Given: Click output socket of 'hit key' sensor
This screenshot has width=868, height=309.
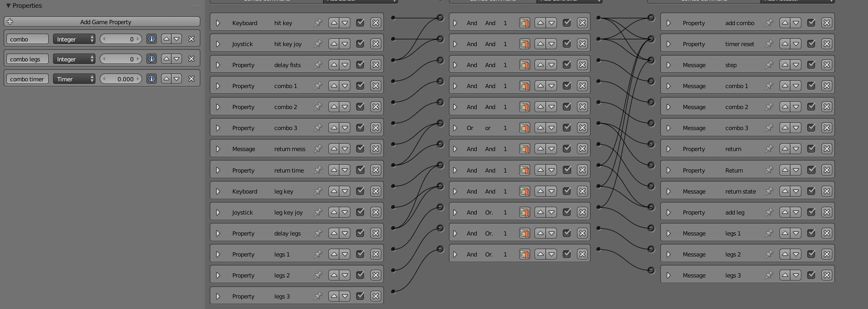Looking at the screenshot, I should pos(393,18).
